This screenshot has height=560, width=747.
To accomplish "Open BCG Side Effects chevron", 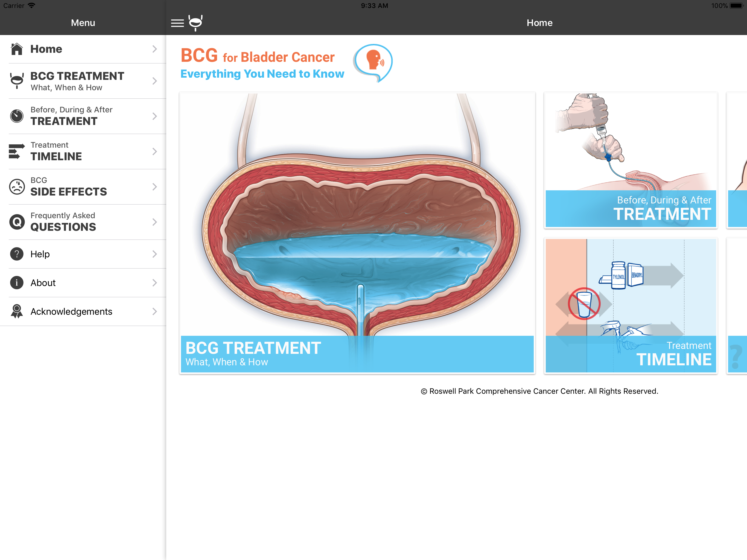I will click(155, 187).
